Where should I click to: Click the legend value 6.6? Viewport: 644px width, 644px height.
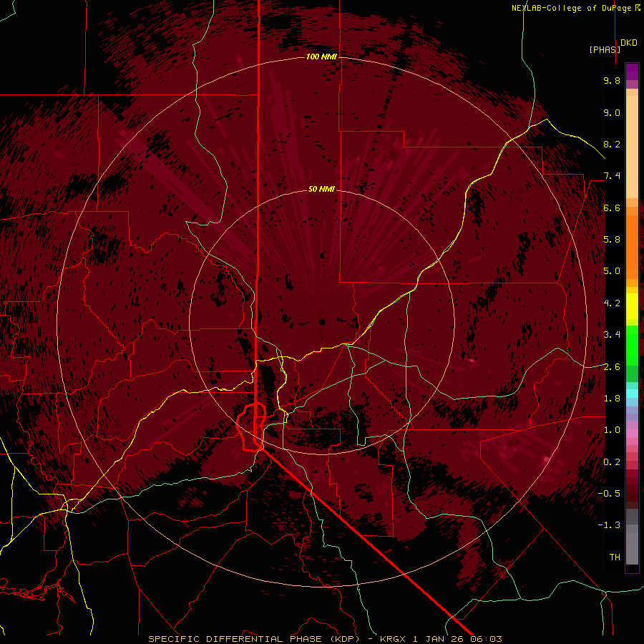[612, 208]
